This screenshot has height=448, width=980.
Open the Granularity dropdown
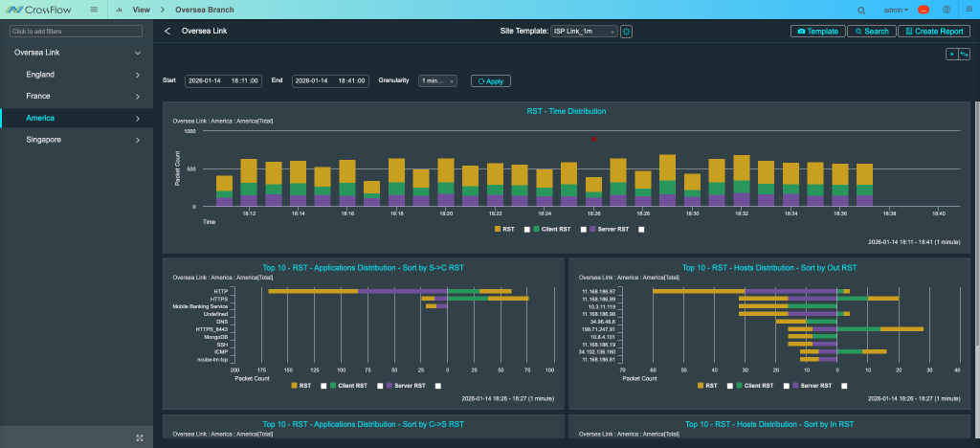tap(437, 81)
